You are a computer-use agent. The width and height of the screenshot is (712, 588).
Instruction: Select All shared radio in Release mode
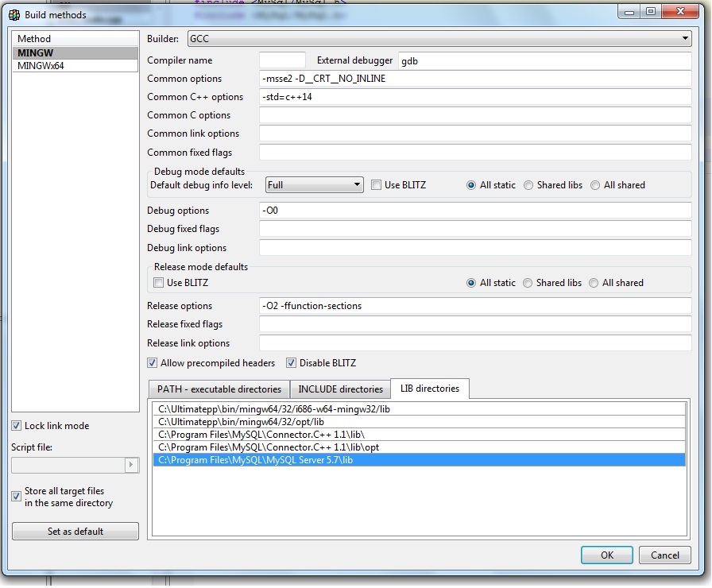point(594,283)
